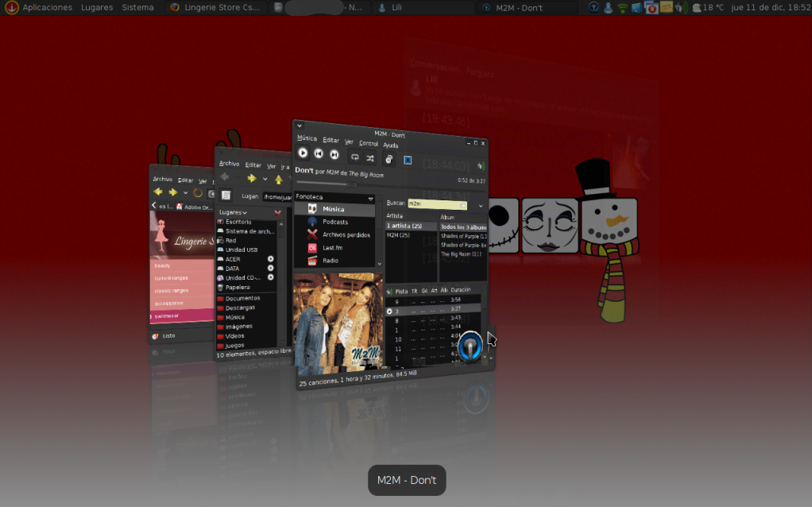Select '1 artista (25)' in artist list
Viewport: 812px width, 507px height.
click(x=412, y=226)
